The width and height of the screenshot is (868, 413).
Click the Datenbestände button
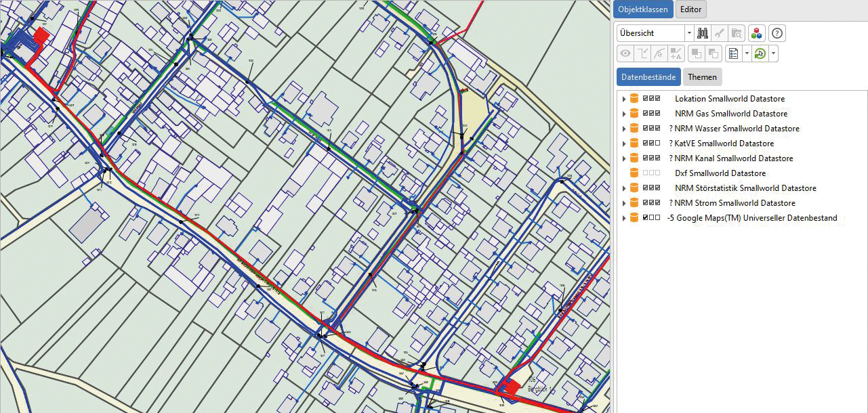(648, 77)
